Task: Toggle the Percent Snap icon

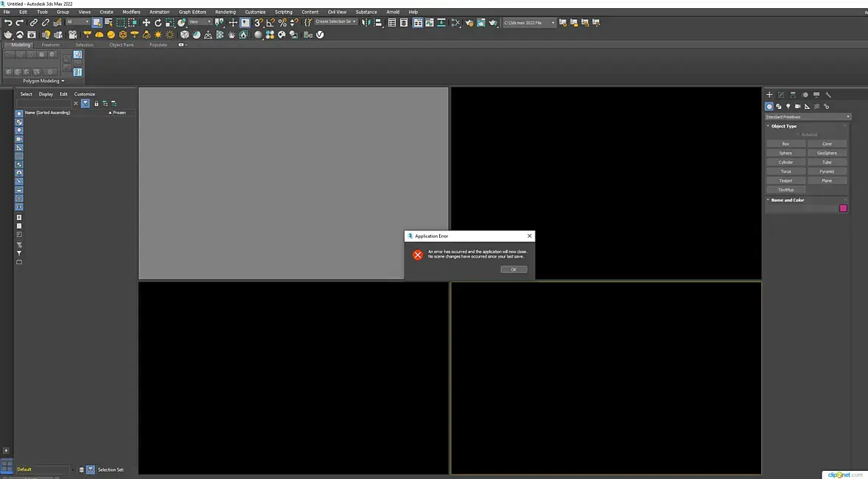Action: [282, 23]
